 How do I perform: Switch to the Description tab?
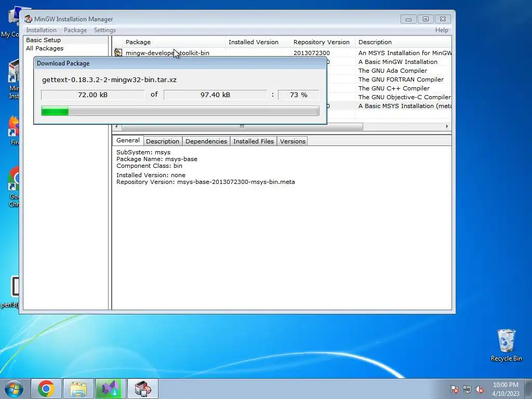click(163, 141)
